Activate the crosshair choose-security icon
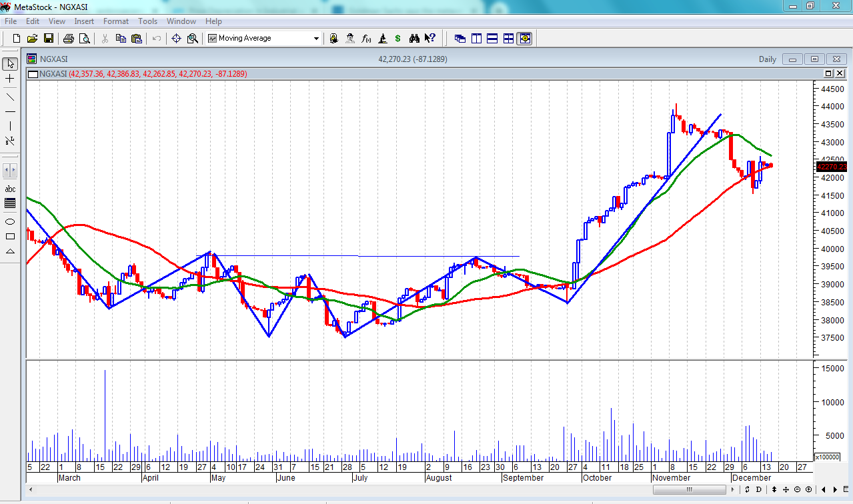This screenshot has width=853, height=504. 177,39
